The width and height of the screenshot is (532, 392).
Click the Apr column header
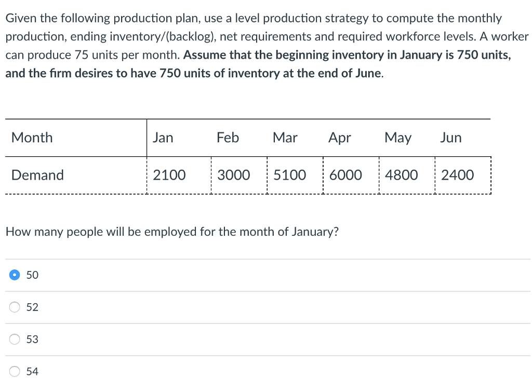(x=339, y=138)
